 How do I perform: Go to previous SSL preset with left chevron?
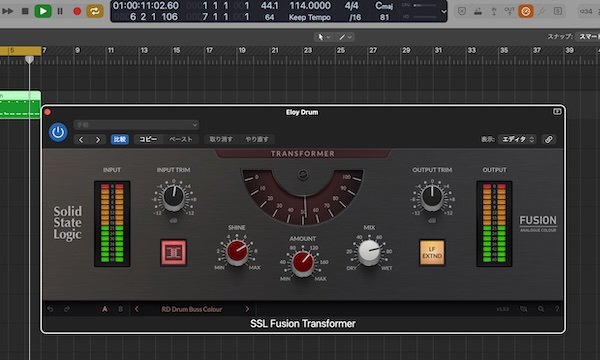tap(137, 309)
